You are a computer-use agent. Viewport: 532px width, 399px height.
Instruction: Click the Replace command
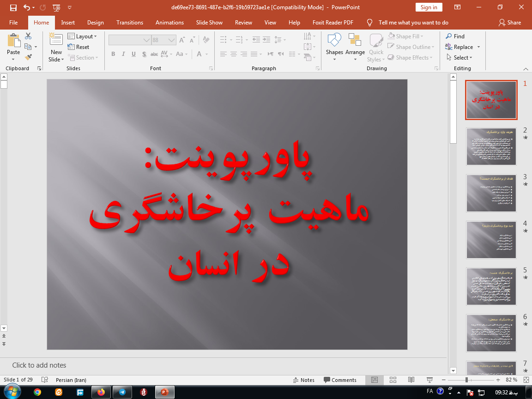click(463, 47)
